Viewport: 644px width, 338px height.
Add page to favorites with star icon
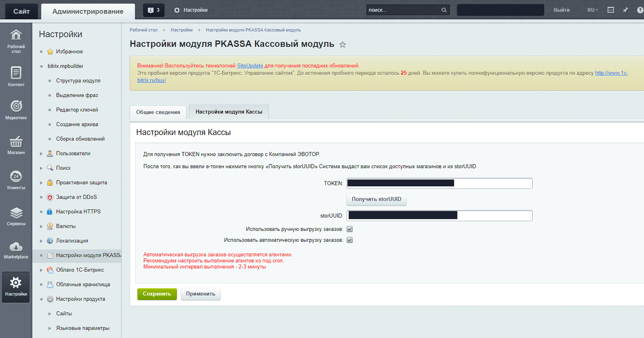click(x=343, y=44)
